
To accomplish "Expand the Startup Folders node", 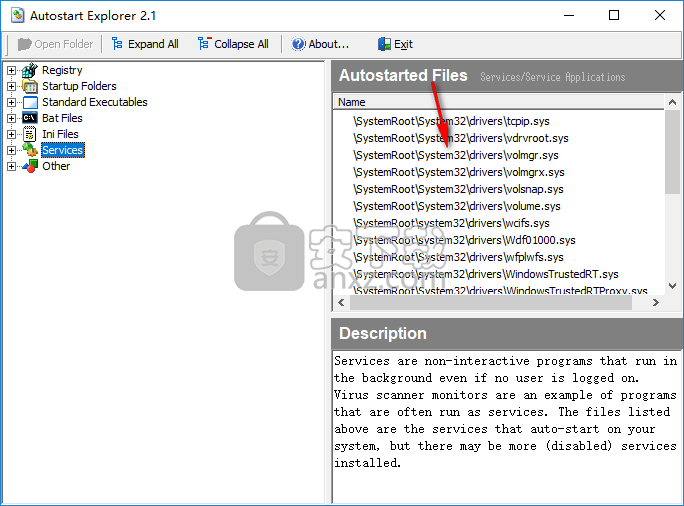I will click(12, 86).
